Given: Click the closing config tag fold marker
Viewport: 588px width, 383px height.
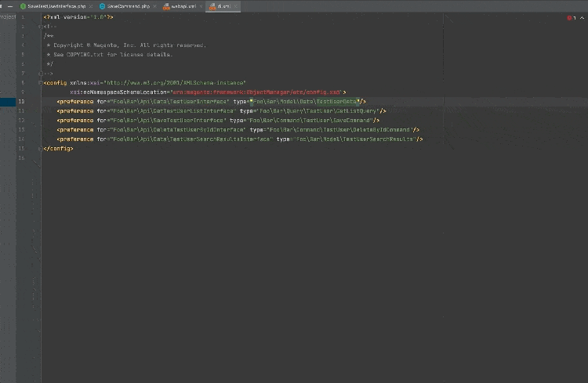Looking at the screenshot, I should (40, 148).
